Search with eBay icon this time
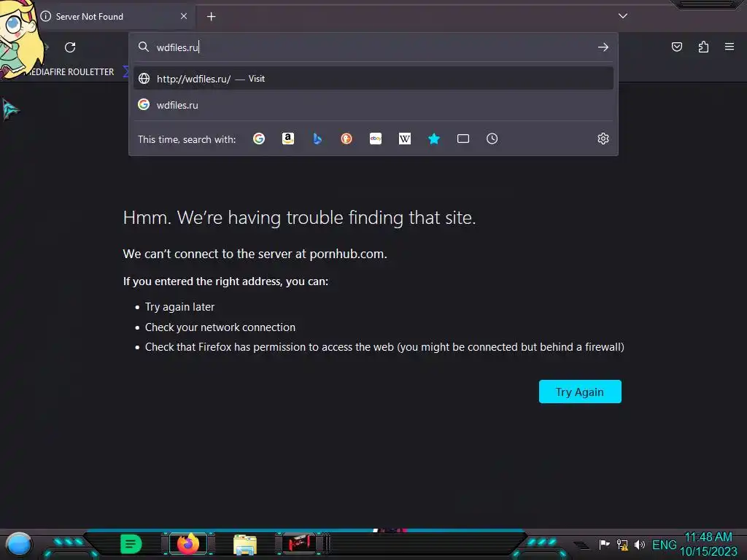Viewport: 747px width, 560px height. (x=376, y=139)
